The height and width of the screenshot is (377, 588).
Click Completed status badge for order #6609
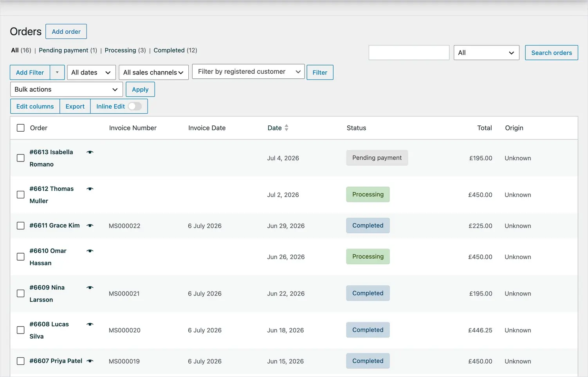click(368, 293)
